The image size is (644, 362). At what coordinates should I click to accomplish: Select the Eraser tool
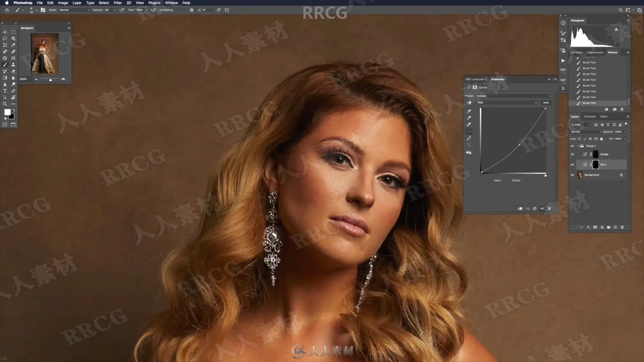(13, 71)
